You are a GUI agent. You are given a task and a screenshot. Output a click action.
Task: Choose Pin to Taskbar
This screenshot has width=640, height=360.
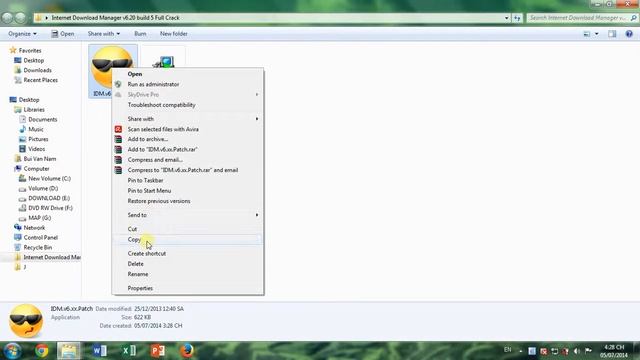tap(187, 180)
